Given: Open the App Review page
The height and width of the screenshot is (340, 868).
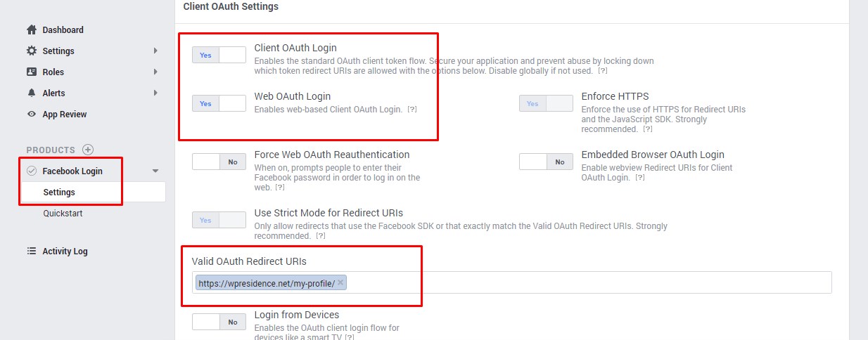Looking at the screenshot, I should click(x=65, y=115).
